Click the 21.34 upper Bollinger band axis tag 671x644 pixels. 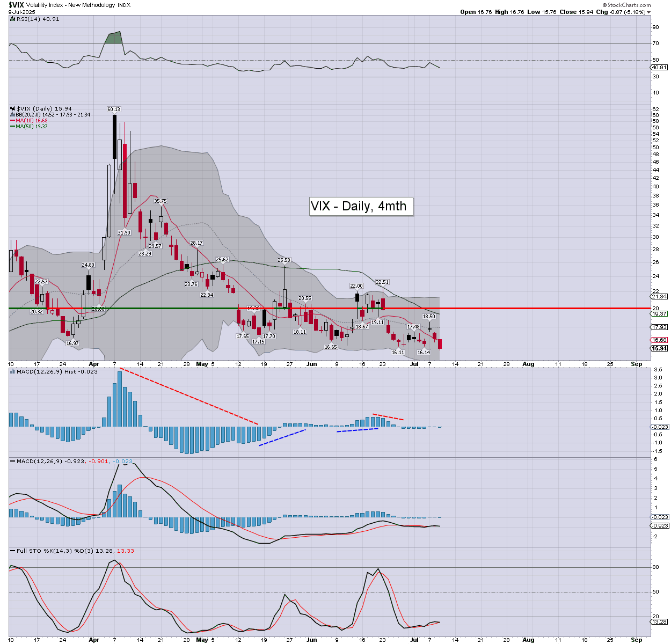[x=659, y=296]
